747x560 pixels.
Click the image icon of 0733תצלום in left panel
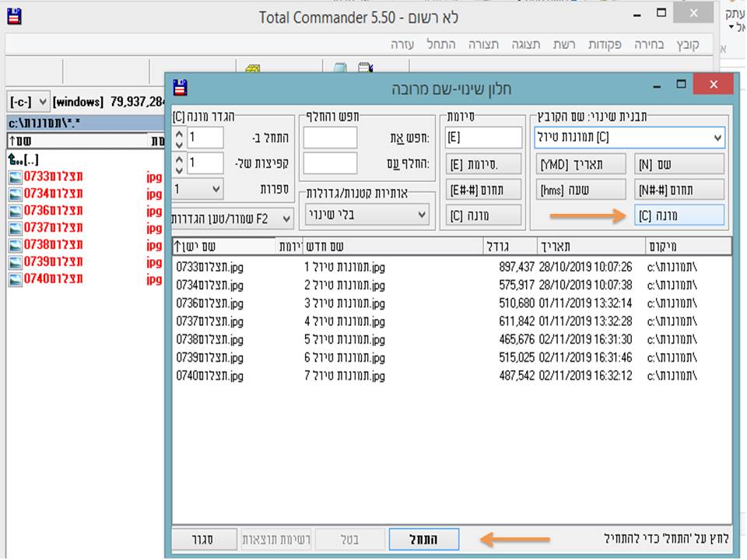16,177
